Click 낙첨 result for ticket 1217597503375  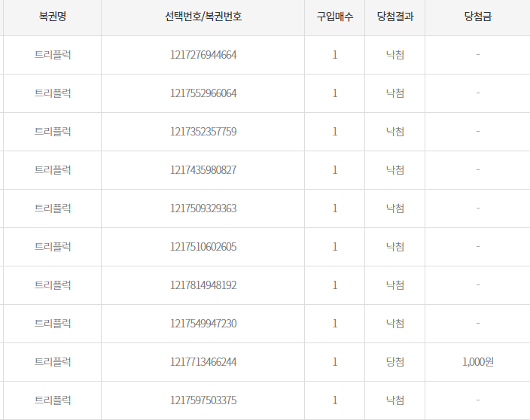(x=395, y=400)
